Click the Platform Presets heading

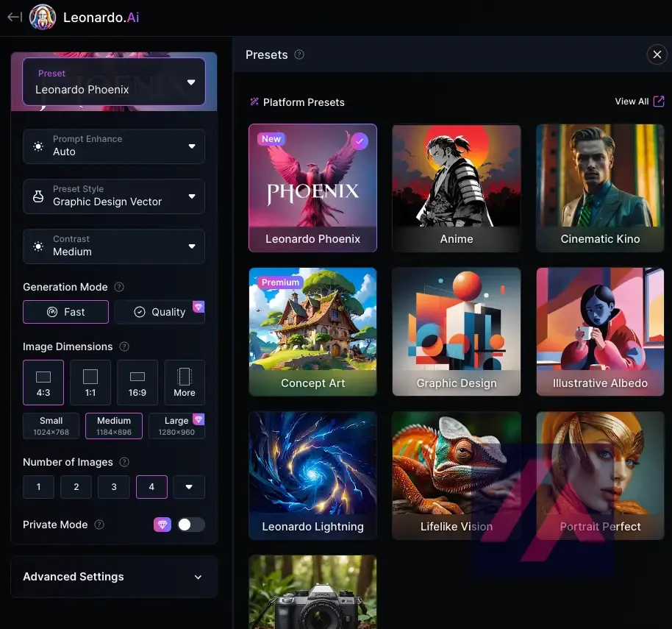point(304,102)
